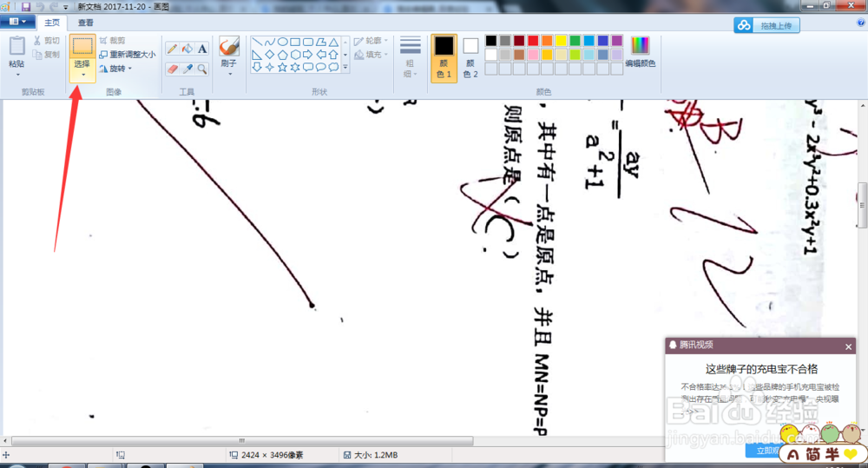868x468 pixels.
Task: Choose the pink color swatch
Action: click(533, 55)
